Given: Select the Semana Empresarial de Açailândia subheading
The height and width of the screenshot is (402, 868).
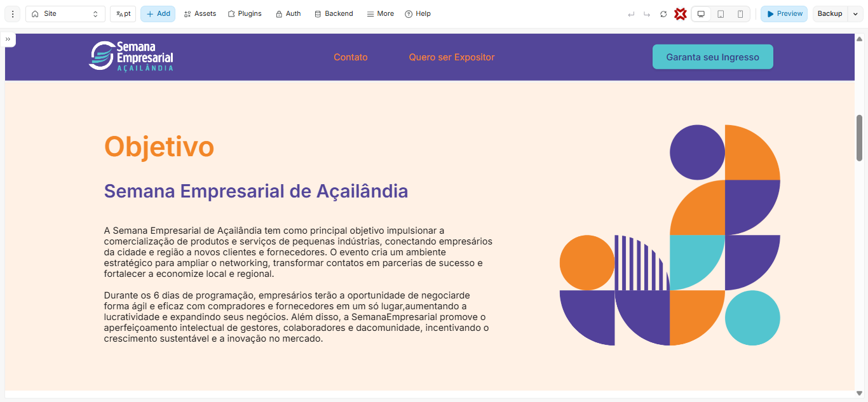Looking at the screenshot, I should (256, 191).
